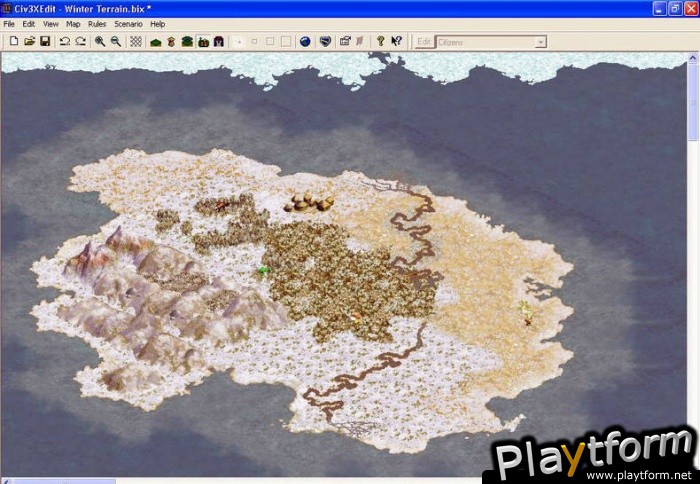Viewport: 700px width, 484px height.
Task: Choose the medium square brush size
Action: pyautogui.click(x=270, y=42)
